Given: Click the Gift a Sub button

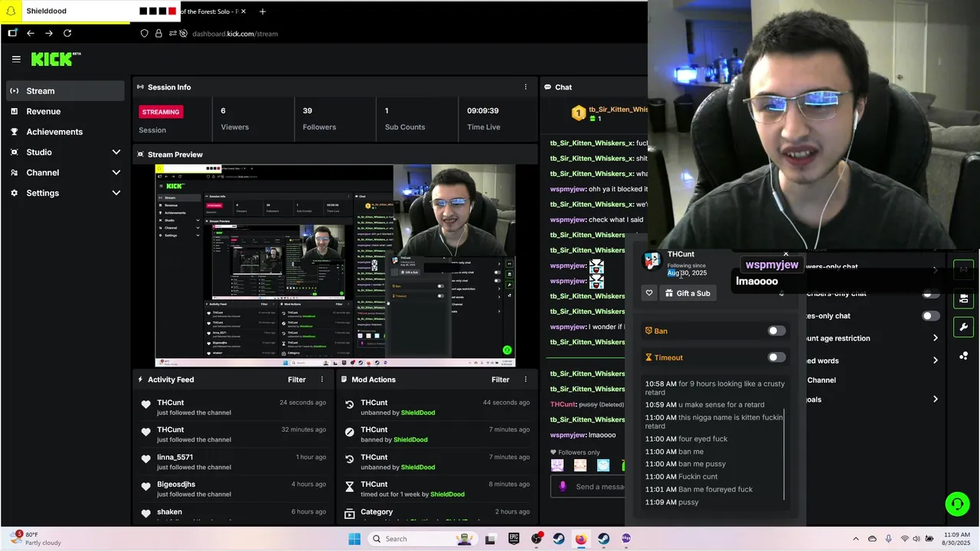Looking at the screenshot, I should 688,293.
